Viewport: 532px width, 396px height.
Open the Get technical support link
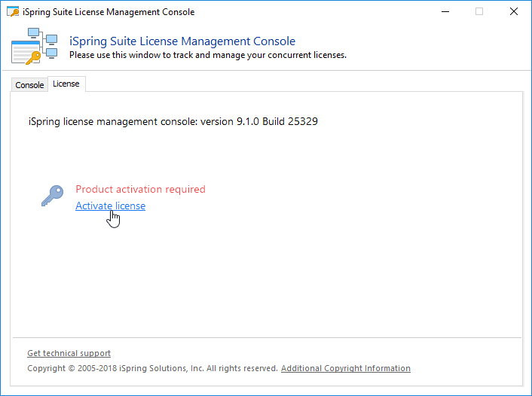click(x=69, y=353)
